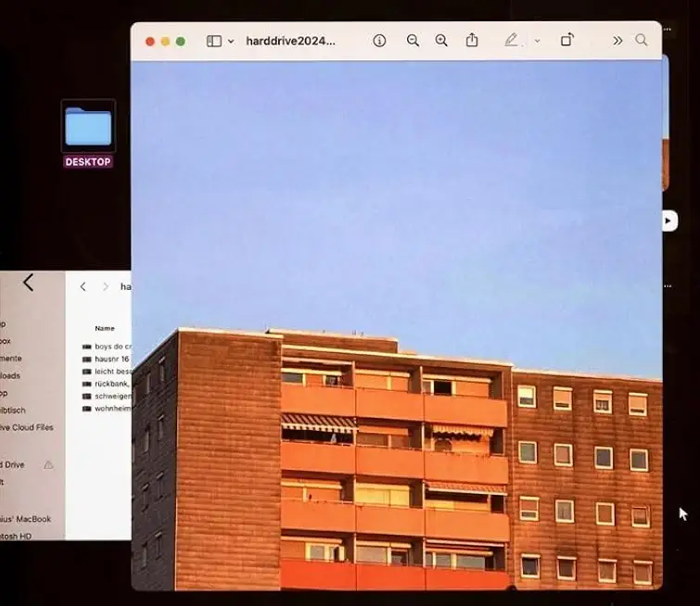
Task: Select the "rückbank" file in list
Action: click(x=112, y=383)
